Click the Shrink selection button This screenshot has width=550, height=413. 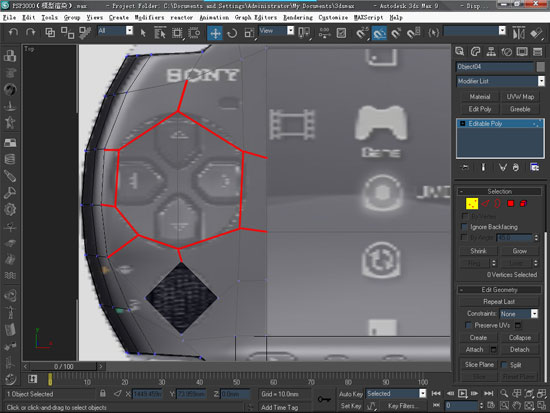point(478,251)
